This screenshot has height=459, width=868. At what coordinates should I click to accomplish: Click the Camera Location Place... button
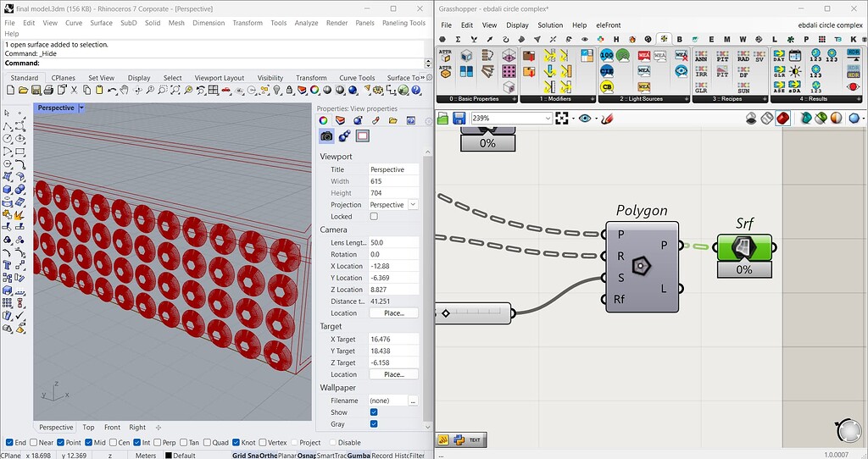394,313
